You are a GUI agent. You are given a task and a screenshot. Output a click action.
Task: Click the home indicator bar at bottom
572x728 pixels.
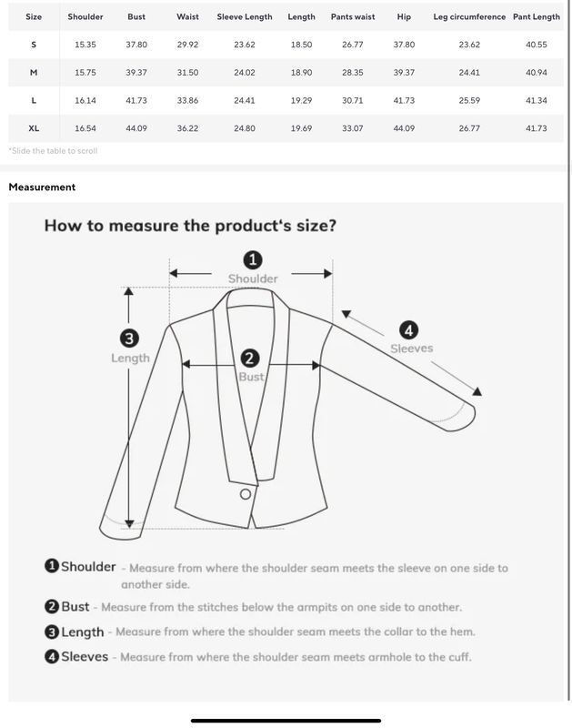pyautogui.click(x=286, y=721)
